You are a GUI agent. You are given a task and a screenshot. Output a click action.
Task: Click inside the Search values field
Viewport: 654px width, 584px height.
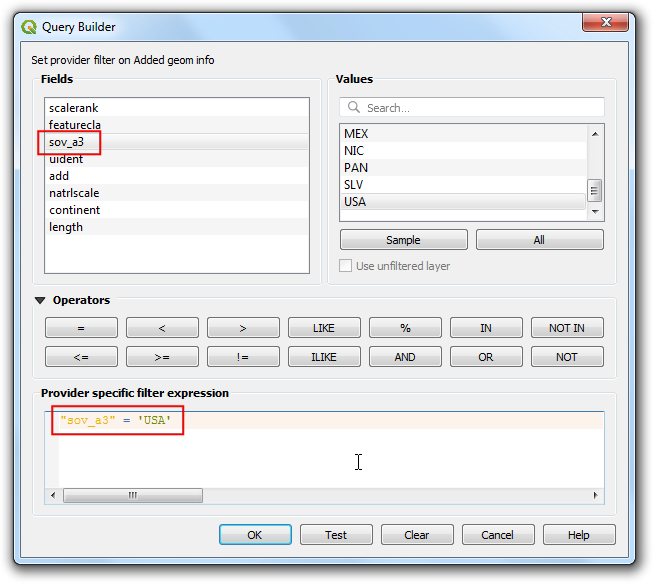(480, 108)
